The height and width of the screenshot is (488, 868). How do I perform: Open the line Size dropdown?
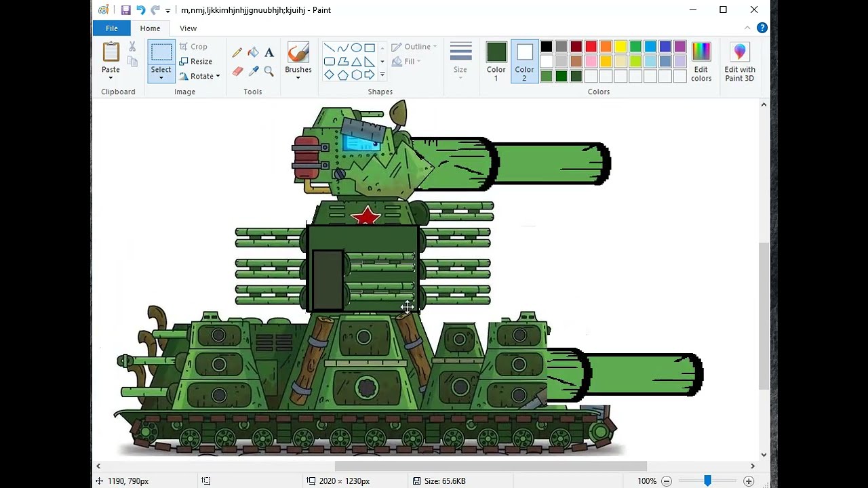click(x=460, y=62)
